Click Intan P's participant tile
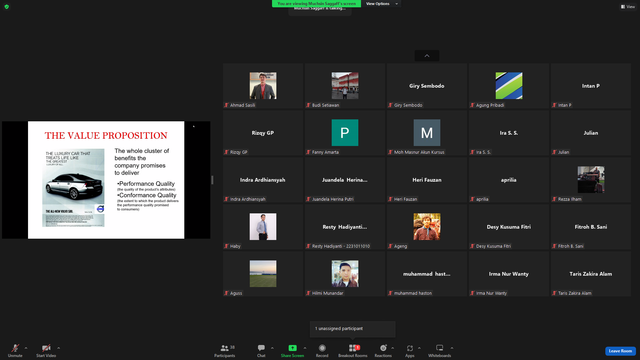640x360 pixels. coord(591,86)
